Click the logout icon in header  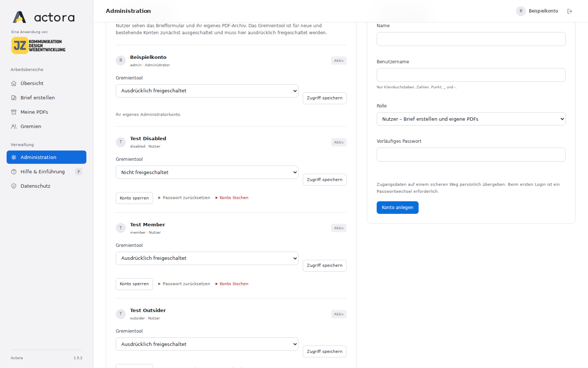point(570,11)
